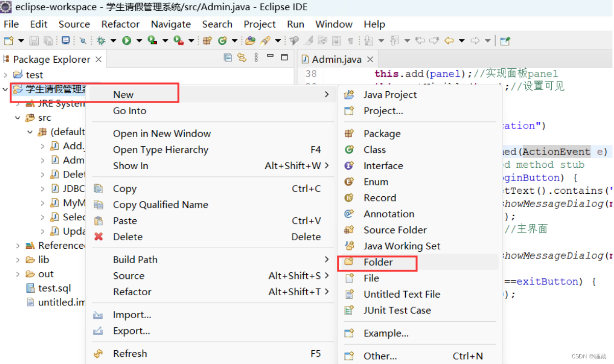614x364 pixels.
Task: Expand the src folder in Package Explorer
Action: click(x=18, y=117)
